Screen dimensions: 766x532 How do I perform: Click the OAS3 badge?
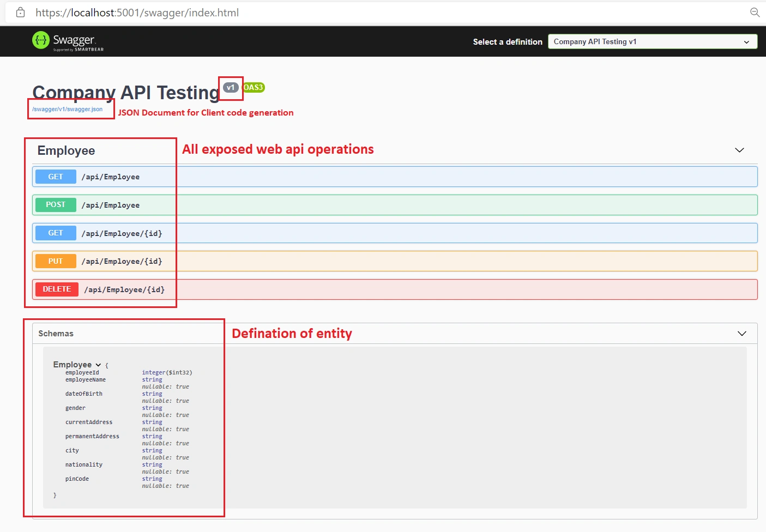pos(254,87)
